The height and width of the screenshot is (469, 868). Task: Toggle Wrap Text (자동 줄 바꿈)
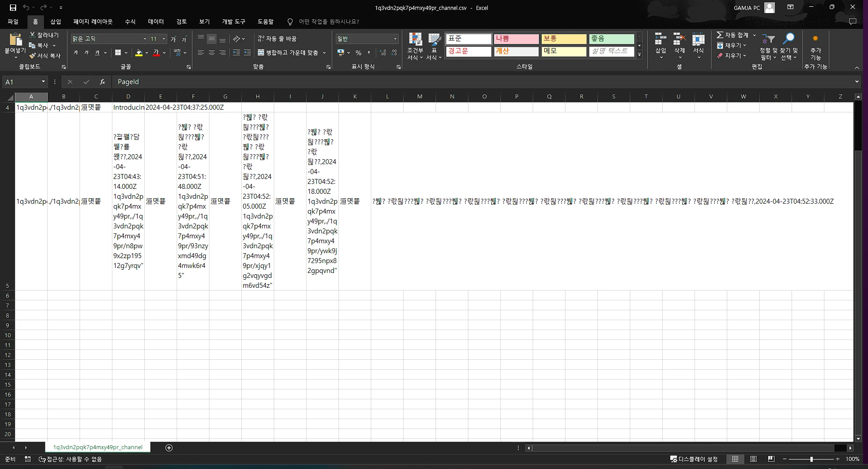tap(277, 39)
